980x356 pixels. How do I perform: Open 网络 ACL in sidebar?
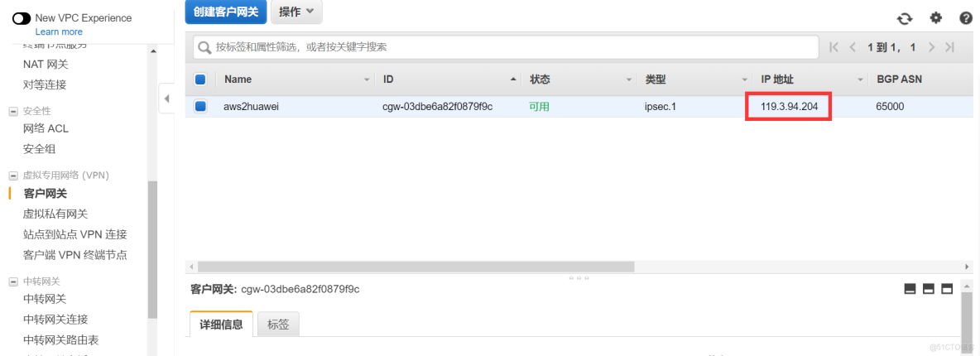tap(46, 129)
